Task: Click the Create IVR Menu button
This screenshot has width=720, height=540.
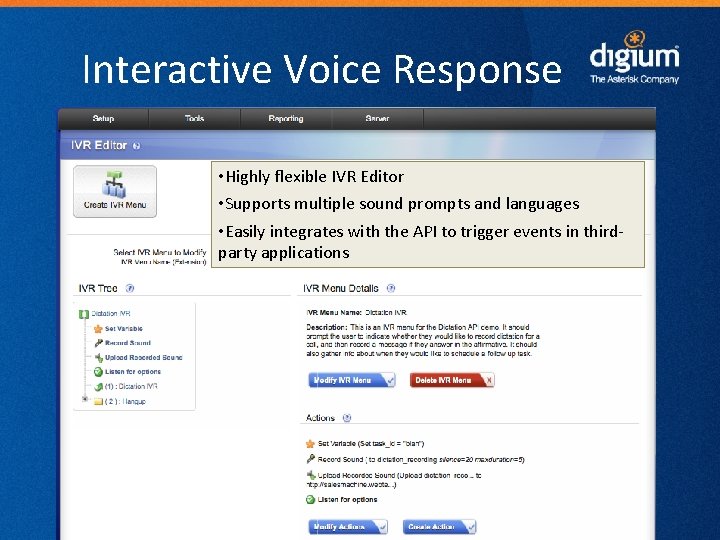Action: pyautogui.click(x=115, y=191)
